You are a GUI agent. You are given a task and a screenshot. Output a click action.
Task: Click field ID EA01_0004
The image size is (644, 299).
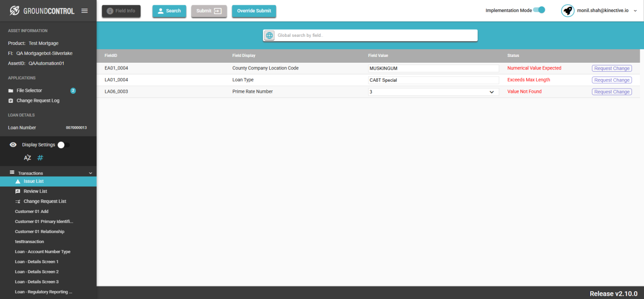[x=116, y=68]
